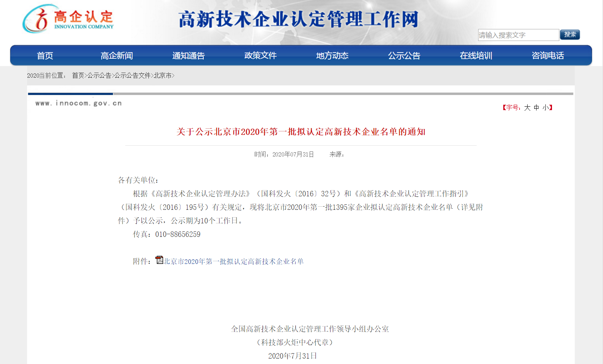Viewport: 603px width, 364px height.
Task: Open the 在线培训 menu item
Action: 476,56
